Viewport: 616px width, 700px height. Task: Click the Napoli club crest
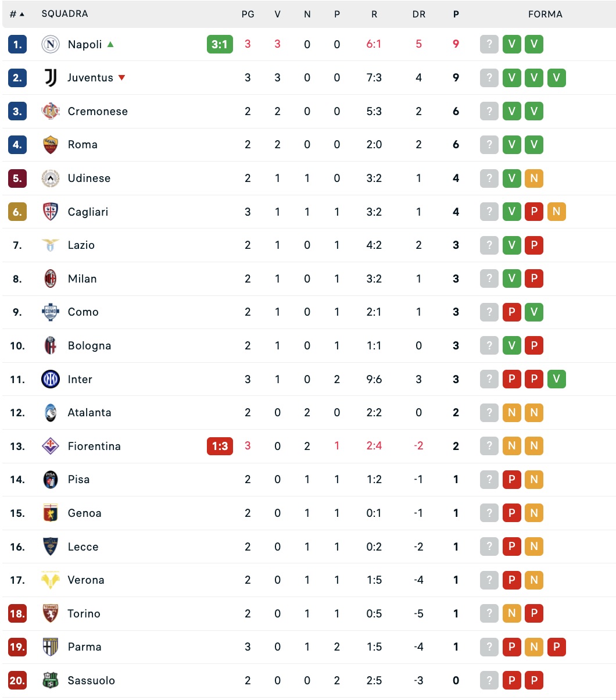point(51,44)
